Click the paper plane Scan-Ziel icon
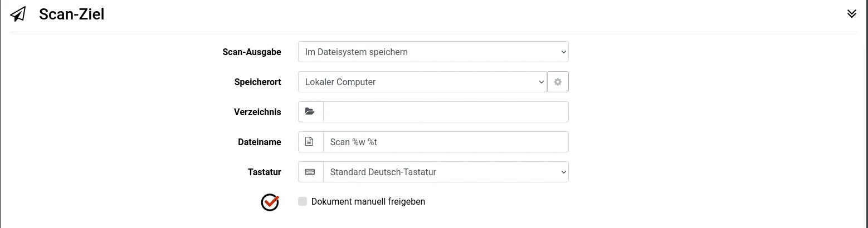This screenshot has width=868, height=228. [18, 14]
